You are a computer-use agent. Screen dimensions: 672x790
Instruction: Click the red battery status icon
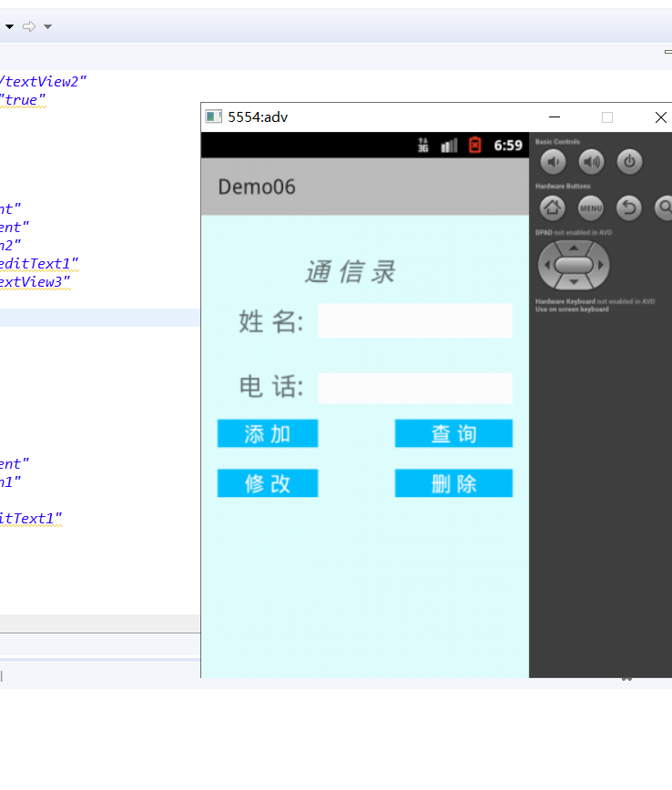475,145
